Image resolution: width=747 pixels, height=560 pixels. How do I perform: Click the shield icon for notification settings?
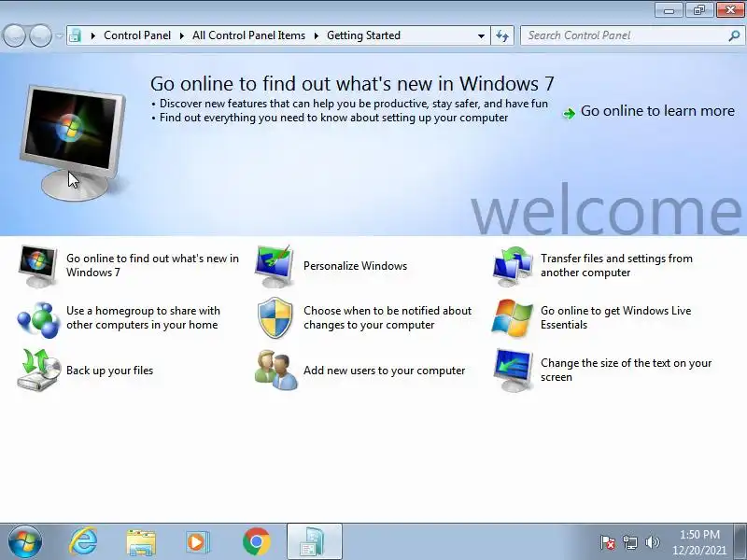[x=275, y=318]
